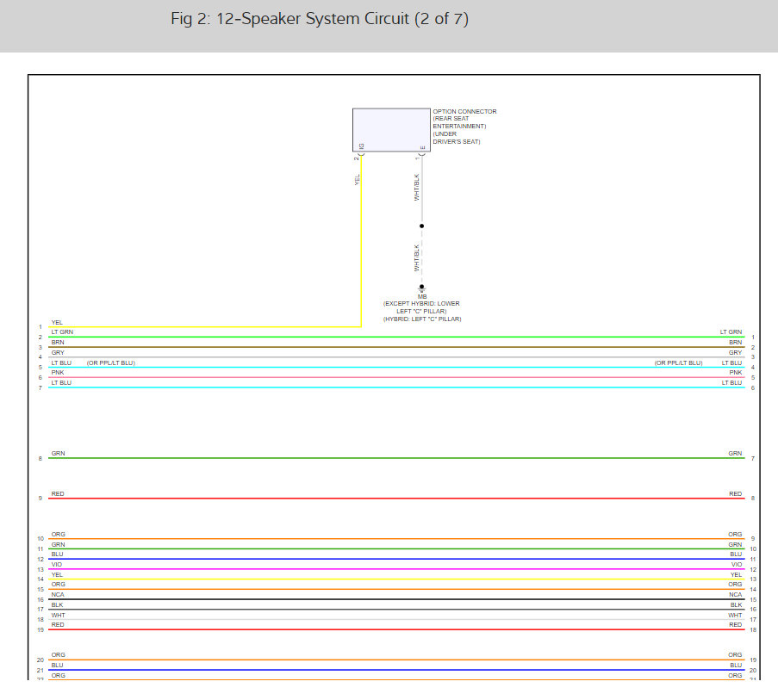
Task: Click the lower vertical WHT/BLK wire label
Action: click(417, 257)
